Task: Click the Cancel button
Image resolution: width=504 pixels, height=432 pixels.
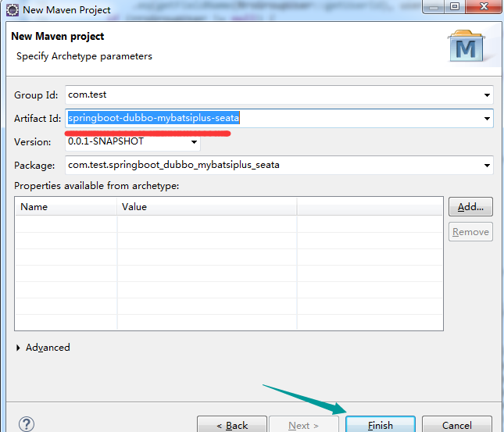Action: click(x=456, y=425)
